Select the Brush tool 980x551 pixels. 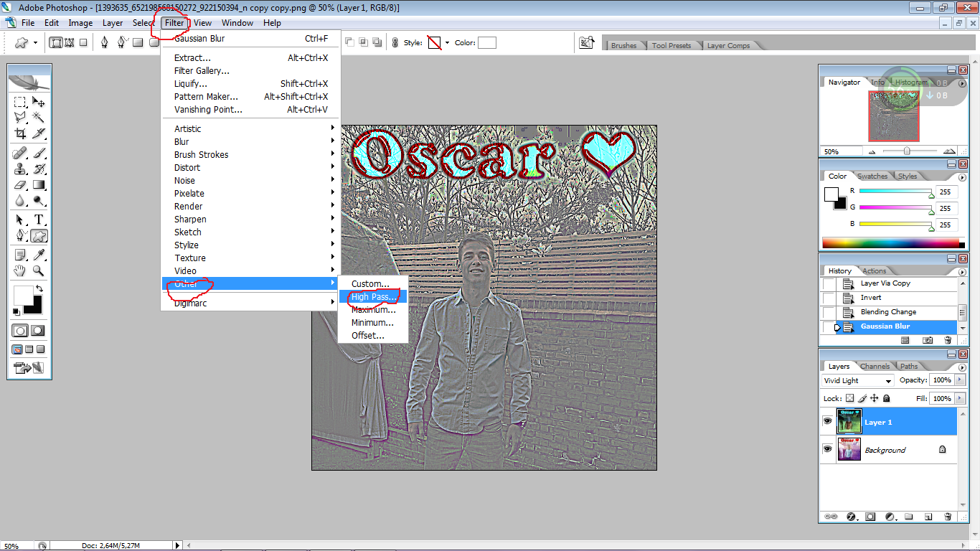pos(39,153)
